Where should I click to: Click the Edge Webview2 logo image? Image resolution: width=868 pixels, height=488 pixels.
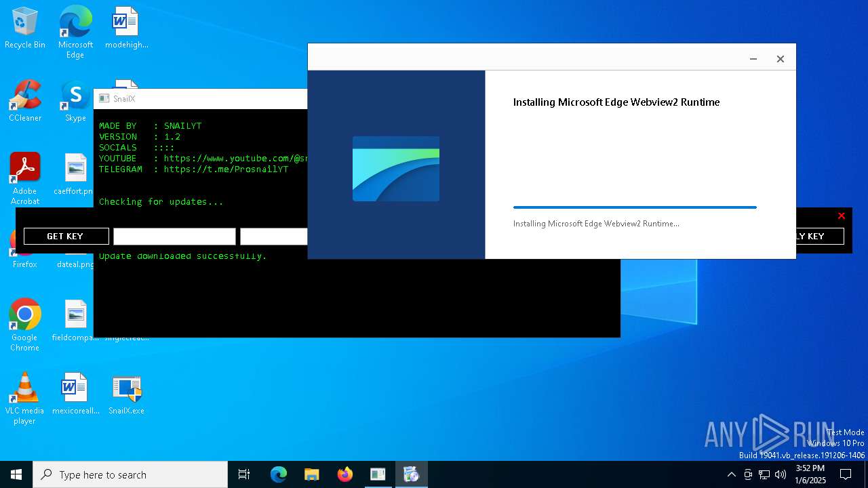click(396, 169)
